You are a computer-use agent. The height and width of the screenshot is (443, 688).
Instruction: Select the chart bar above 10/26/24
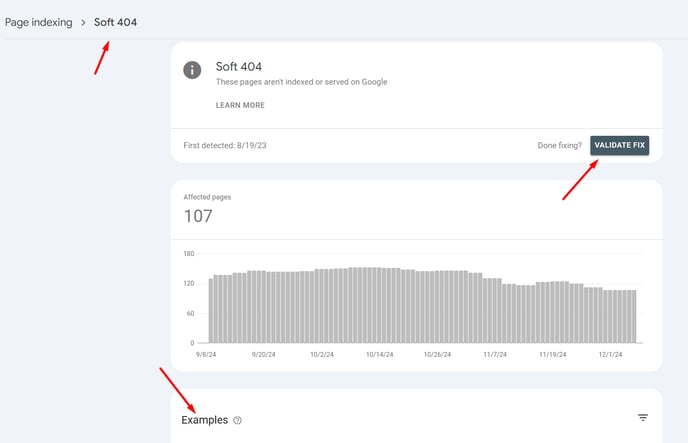tap(437, 307)
